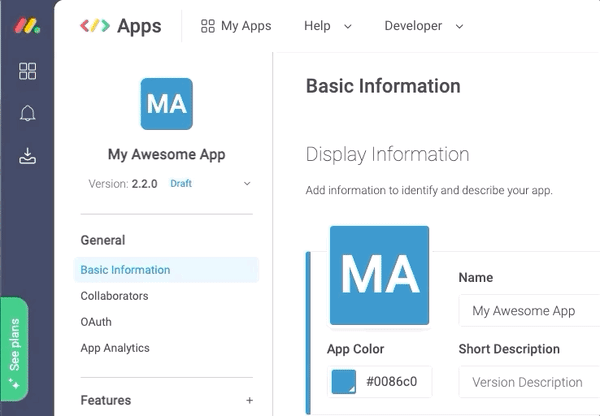Image resolution: width=600 pixels, height=416 pixels.
Task: Open the Collaborators section
Action: [x=114, y=296]
